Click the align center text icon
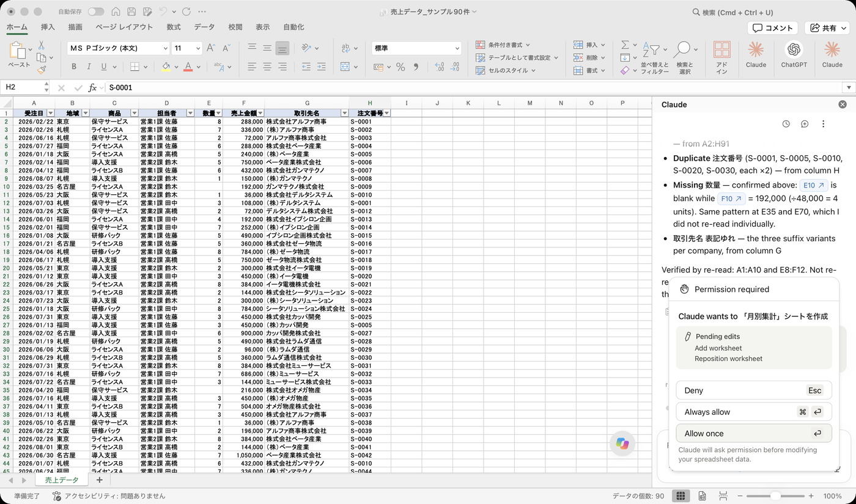The height and width of the screenshot is (504, 856). (x=267, y=67)
